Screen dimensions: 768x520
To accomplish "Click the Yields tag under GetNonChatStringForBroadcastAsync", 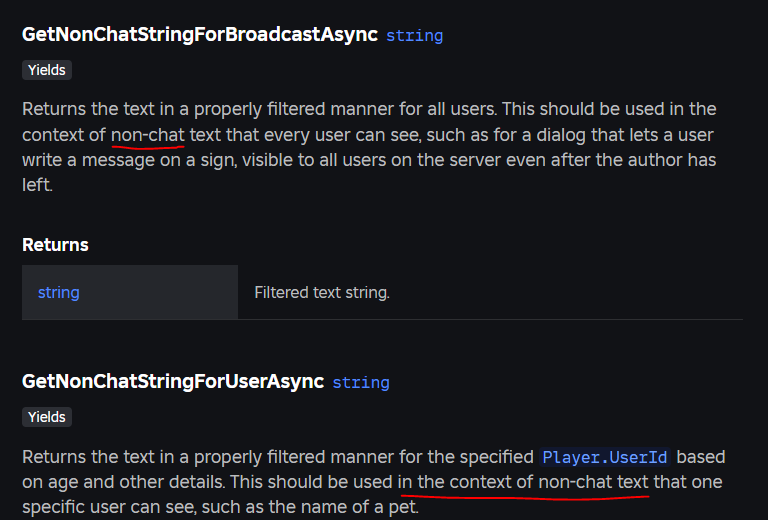I will pyautogui.click(x=47, y=70).
